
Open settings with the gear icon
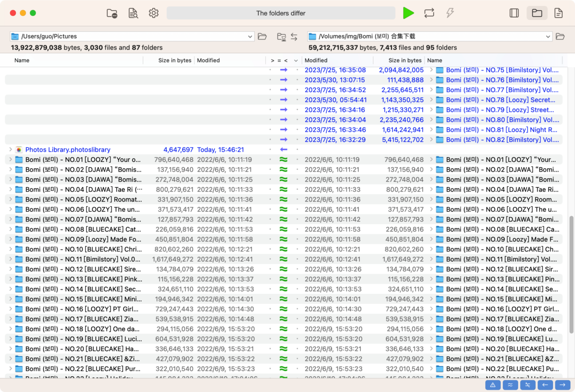154,13
